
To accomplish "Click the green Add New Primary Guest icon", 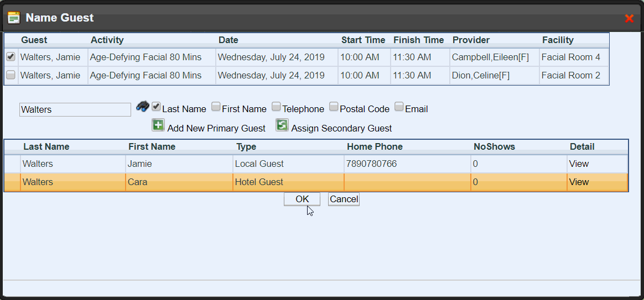I will 158,125.
